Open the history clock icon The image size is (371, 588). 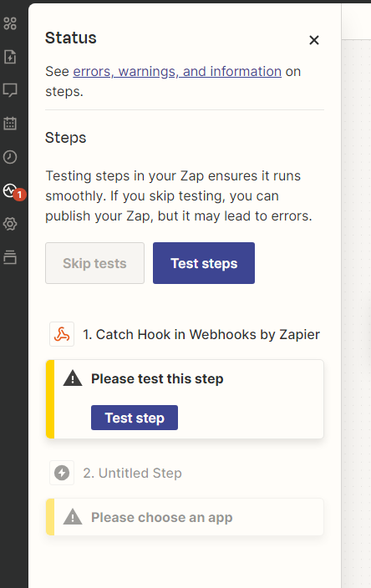[x=10, y=157]
